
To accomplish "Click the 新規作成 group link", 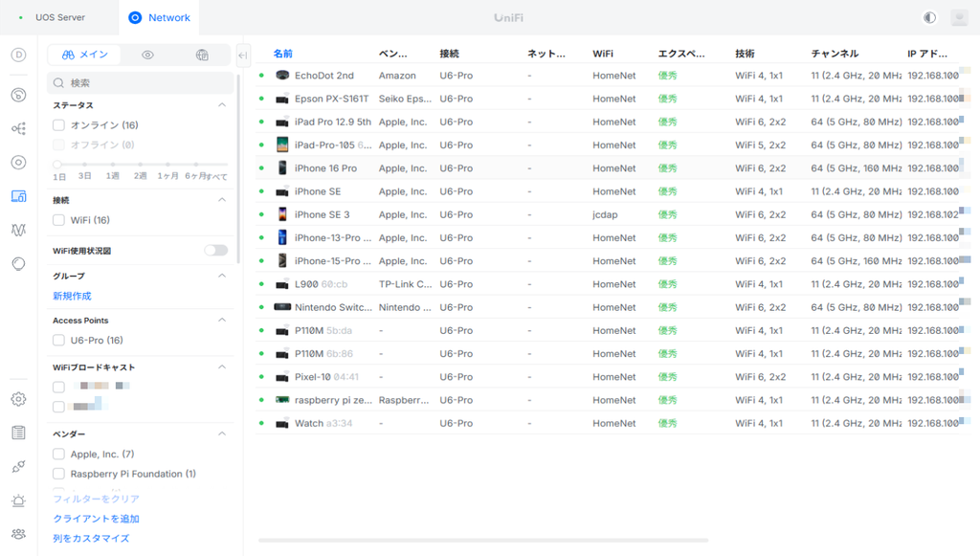I will click(72, 296).
